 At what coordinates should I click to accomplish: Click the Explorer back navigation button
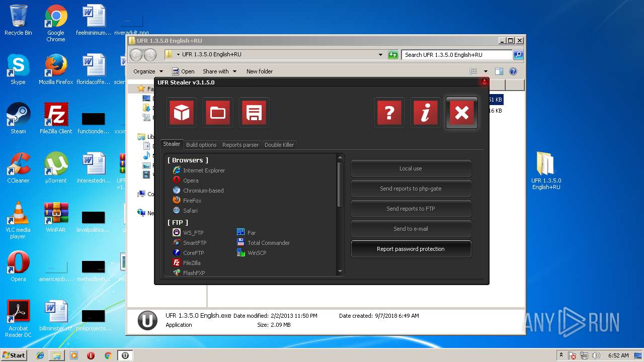(x=136, y=55)
